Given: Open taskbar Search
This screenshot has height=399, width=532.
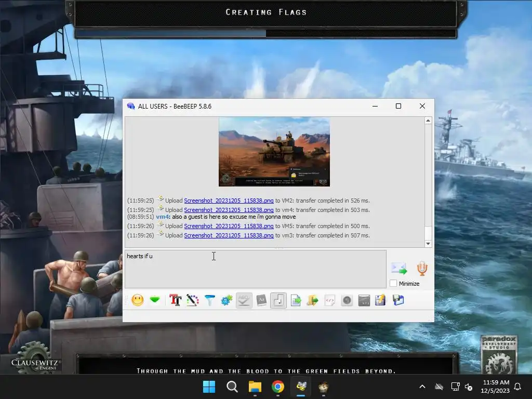Looking at the screenshot, I should pyautogui.click(x=232, y=387).
